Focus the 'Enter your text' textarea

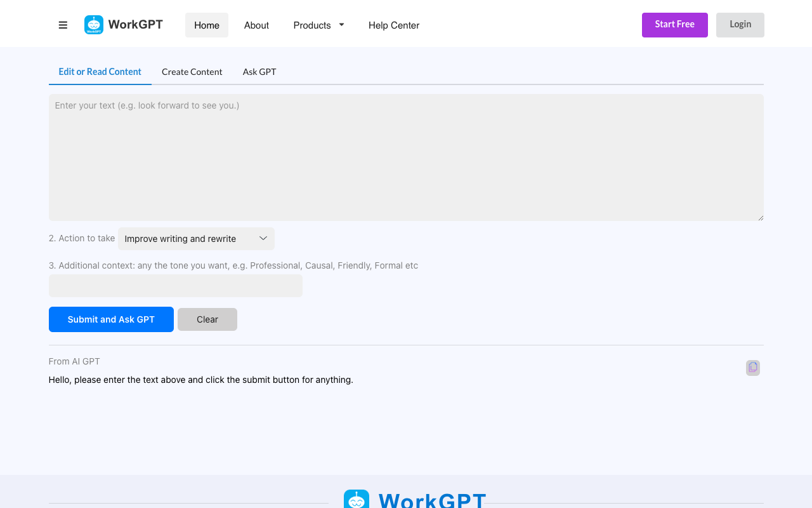pyautogui.click(x=406, y=157)
